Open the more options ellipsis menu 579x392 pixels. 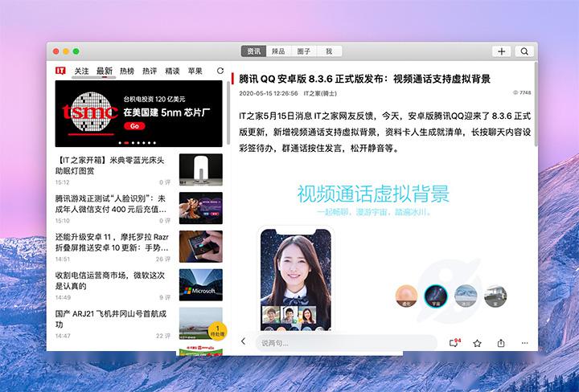pos(524,343)
